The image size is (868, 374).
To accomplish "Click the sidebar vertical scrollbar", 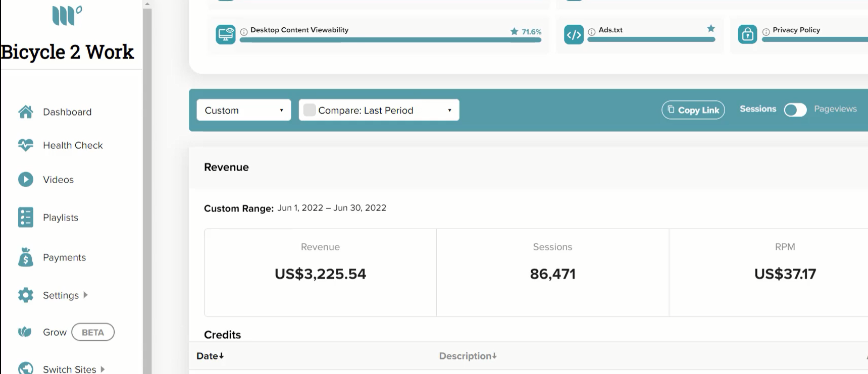I will [x=147, y=191].
